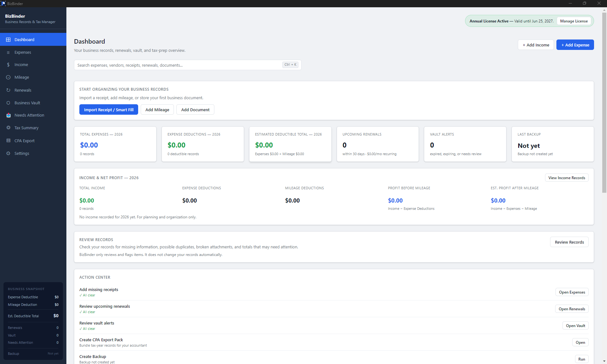Open the Expenses menu item

[33, 52]
